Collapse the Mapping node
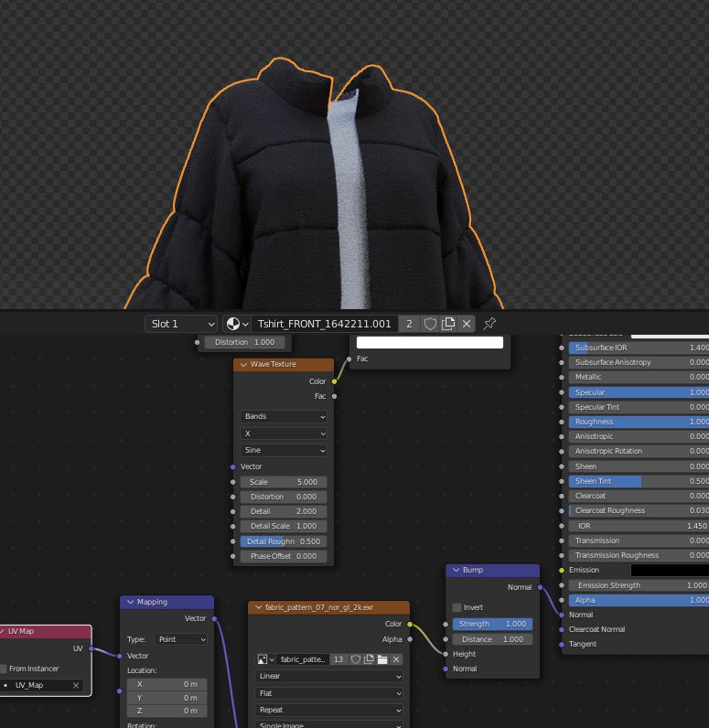 point(130,602)
